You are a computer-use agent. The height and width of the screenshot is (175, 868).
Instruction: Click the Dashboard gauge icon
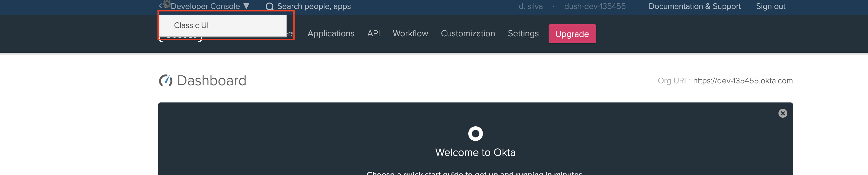coord(165,81)
